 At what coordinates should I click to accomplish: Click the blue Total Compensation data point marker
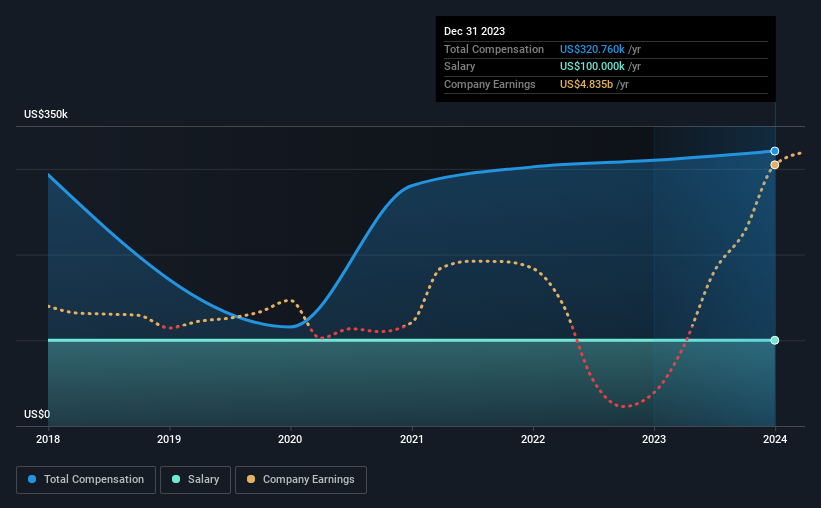pyautogui.click(x=774, y=151)
